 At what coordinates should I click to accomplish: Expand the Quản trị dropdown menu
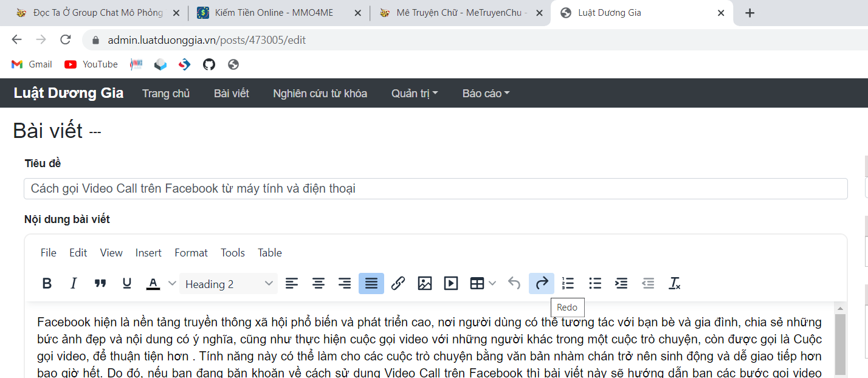[415, 93]
